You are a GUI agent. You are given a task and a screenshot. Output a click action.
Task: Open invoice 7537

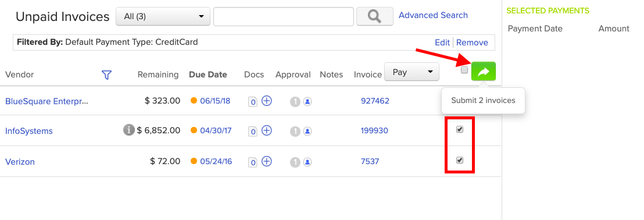[x=370, y=162]
